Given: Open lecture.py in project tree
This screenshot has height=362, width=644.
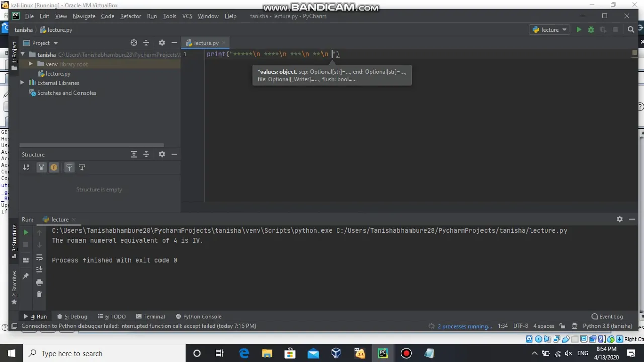Looking at the screenshot, I should [58, 74].
